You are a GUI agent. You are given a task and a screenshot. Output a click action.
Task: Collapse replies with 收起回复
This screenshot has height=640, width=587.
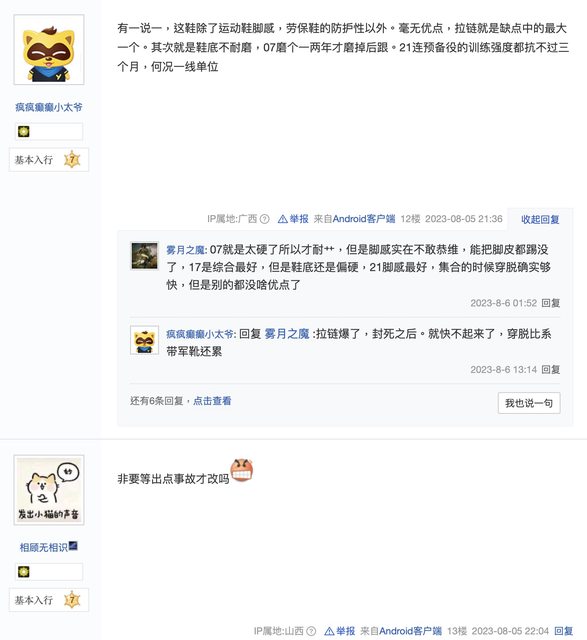click(x=540, y=220)
